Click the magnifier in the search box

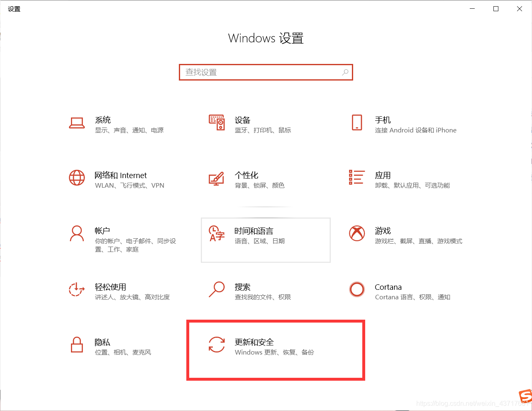click(345, 72)
